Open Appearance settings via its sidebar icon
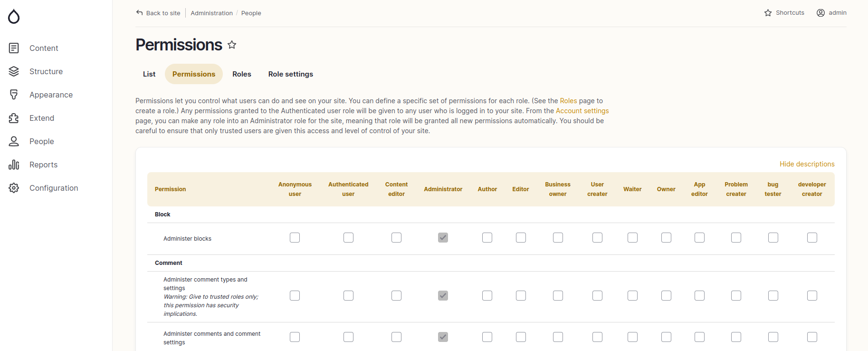The width and height of the screenshot is (868, 351). click(14, 95)
